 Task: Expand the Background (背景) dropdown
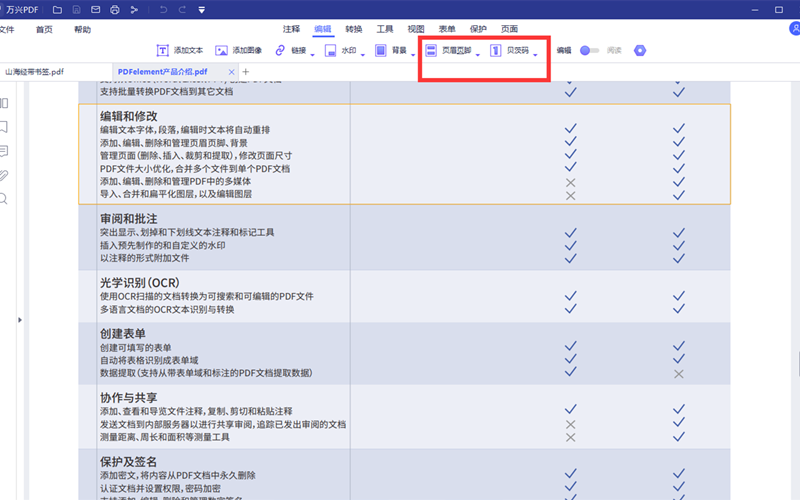[412, 52]
